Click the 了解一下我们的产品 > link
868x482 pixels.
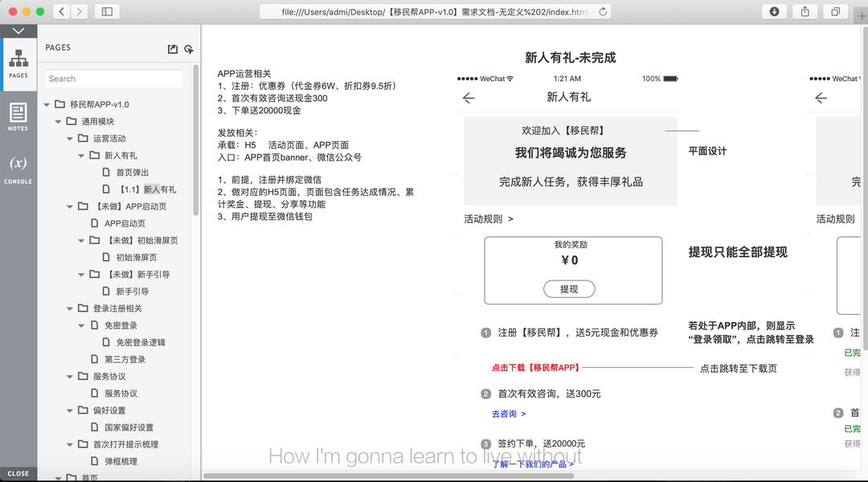tap(533, 464)
